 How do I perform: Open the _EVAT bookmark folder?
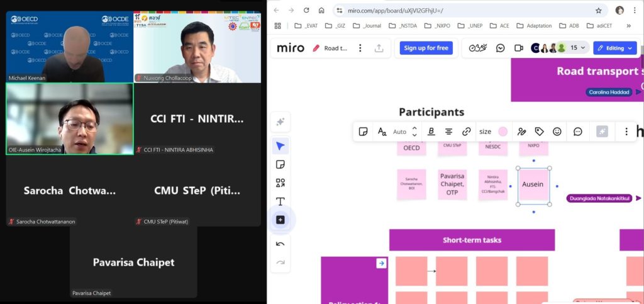coord(306,26)
